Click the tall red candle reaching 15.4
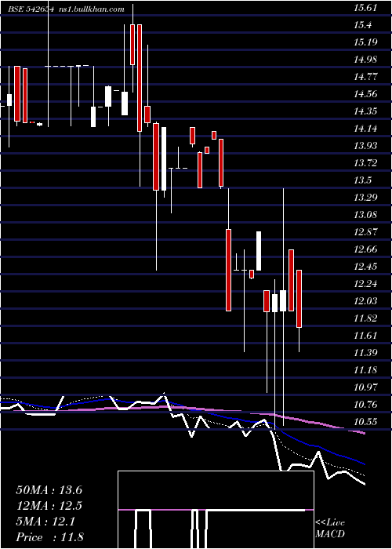Screen dimensions: 392x549 tap(140, 78)
